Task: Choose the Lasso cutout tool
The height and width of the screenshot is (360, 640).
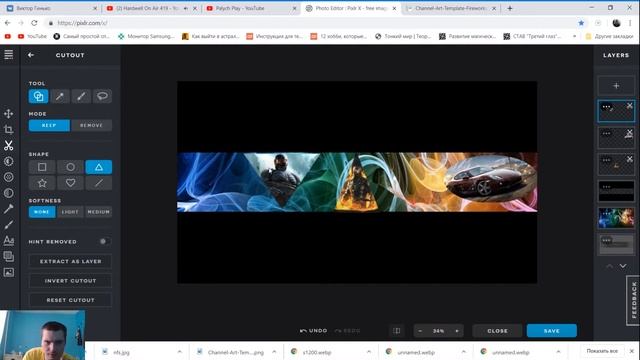Action: [102, 96]
